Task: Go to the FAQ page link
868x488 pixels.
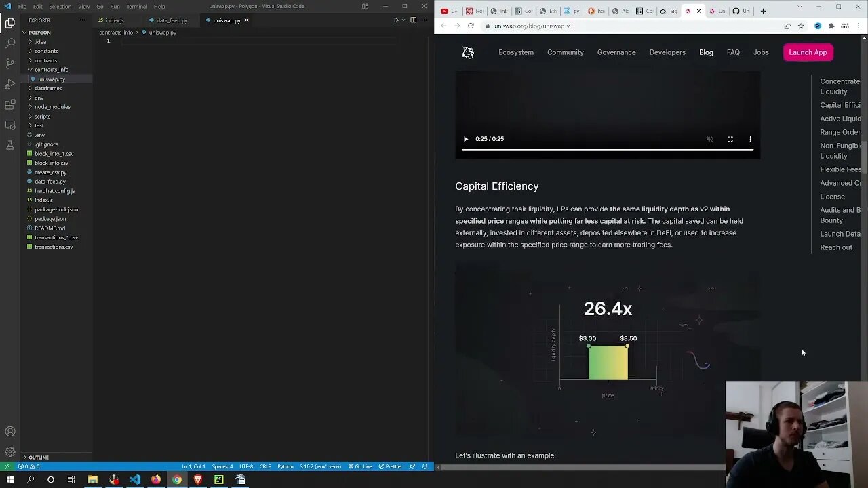Action: point(733,52)
